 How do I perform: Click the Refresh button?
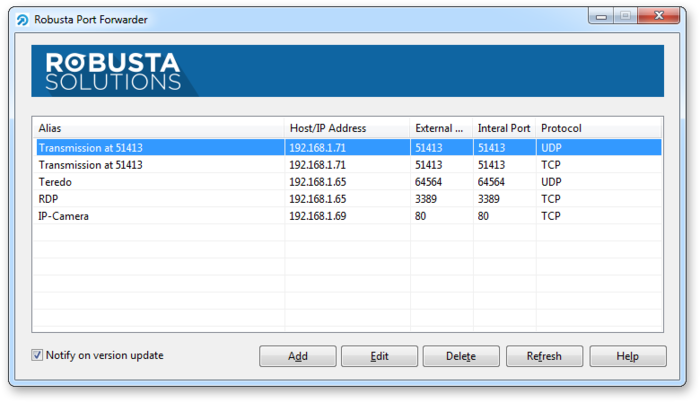[543, 356]
